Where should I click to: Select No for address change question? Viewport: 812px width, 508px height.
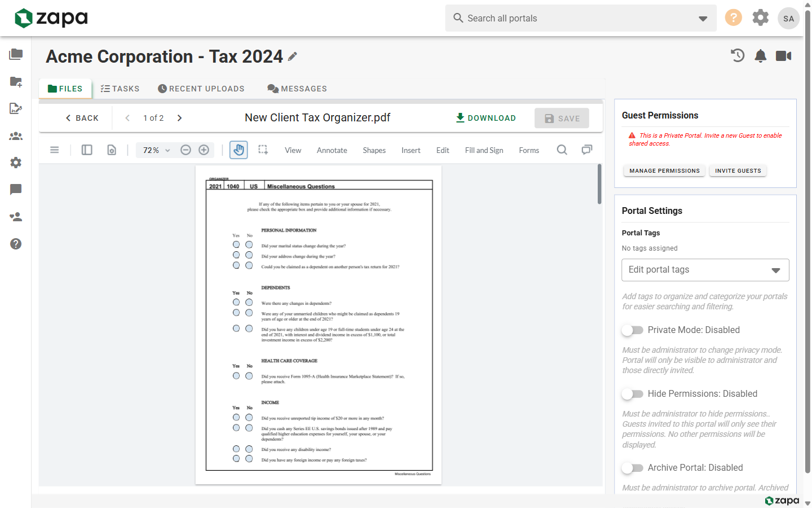(x=249, y=255)
